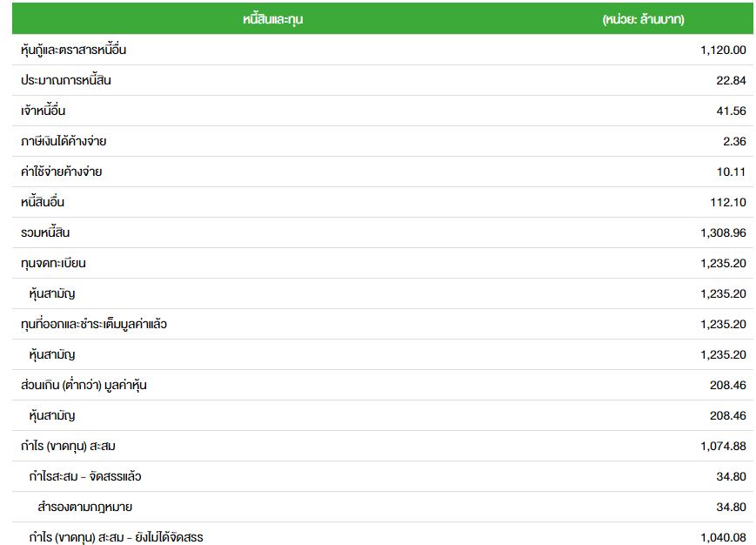756x545 pixels.
Task: Click the total liabilities value 1,308.96
Action: pyautogui.click(x=723, y=232)
